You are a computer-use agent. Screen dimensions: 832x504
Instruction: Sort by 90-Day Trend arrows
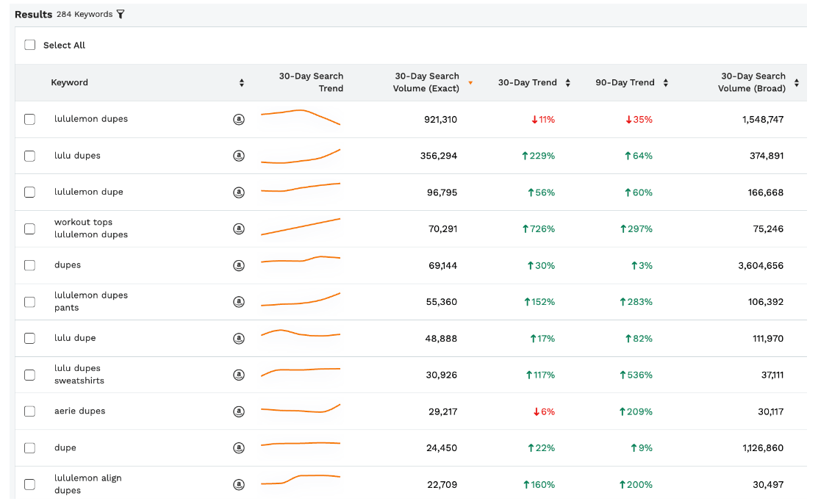665,83
